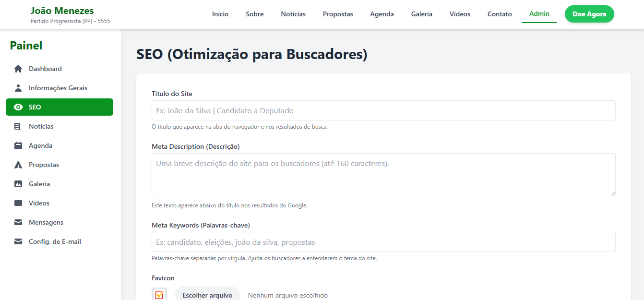Screen dimensions: 644x300
Task: Open Propostas in the top navigation
Action: 338,14
